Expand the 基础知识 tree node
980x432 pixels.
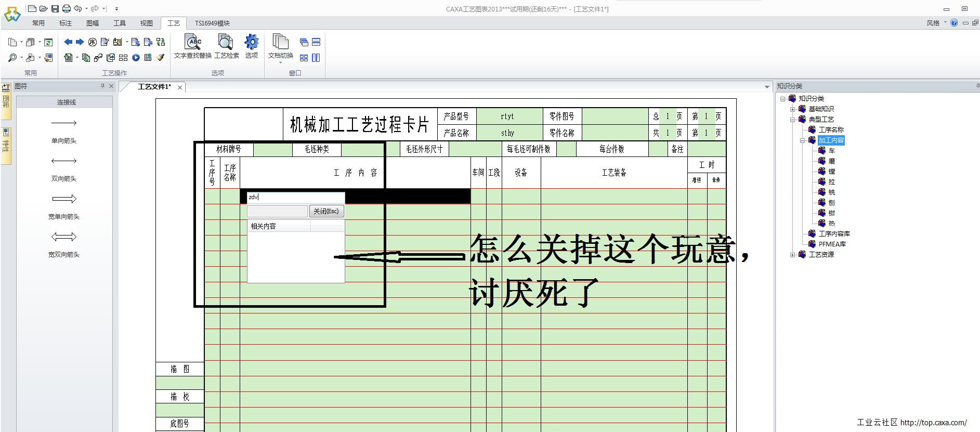[x=793, y=109]
